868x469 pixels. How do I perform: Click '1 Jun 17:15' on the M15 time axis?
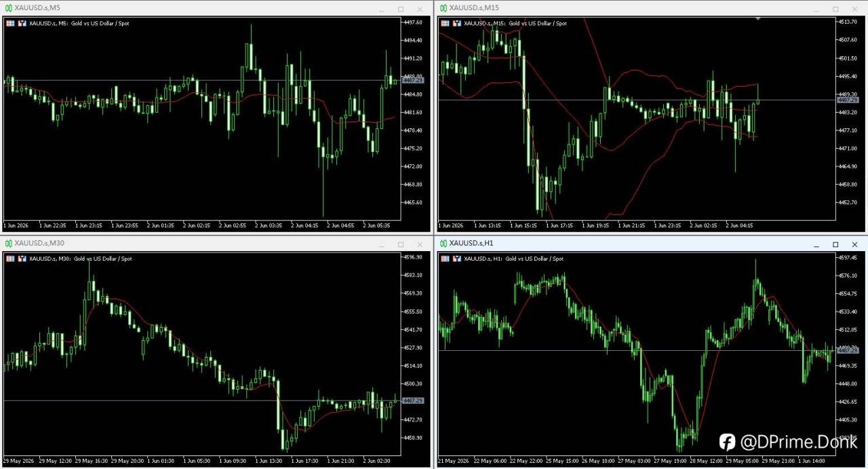559,225
